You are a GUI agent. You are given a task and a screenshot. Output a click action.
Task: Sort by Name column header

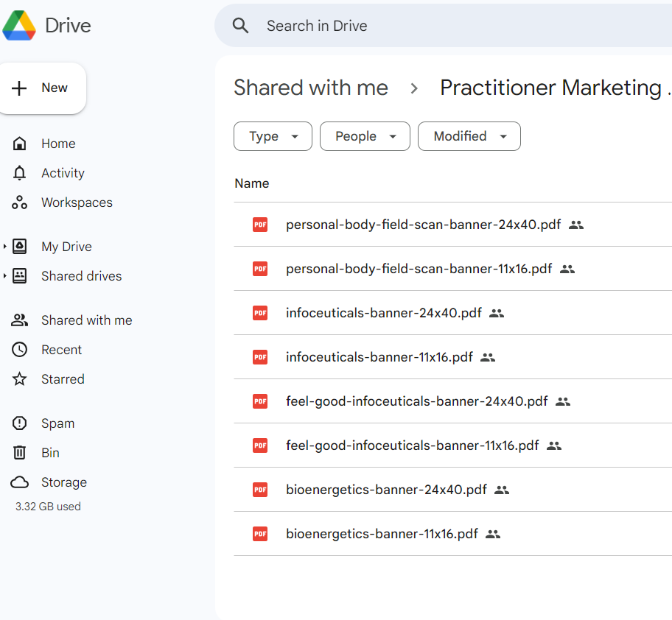(x=252, y=183)
